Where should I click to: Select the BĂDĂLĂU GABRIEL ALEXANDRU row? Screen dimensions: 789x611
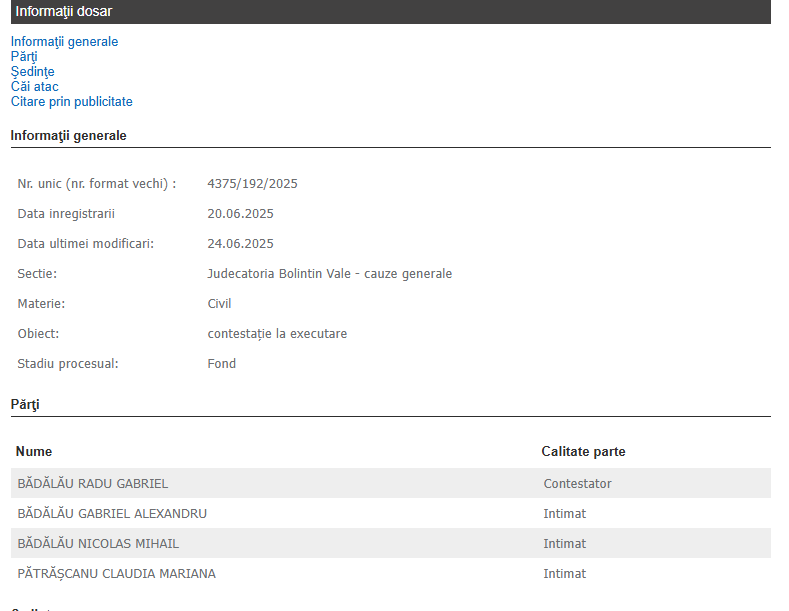pos(112,514)
